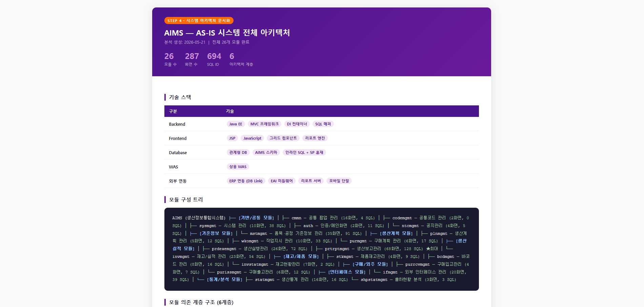This screenshot has width=644, height=307.
Task: Select the [기반/공통 모듈] tree group
Action: click(x=256, y=218)
